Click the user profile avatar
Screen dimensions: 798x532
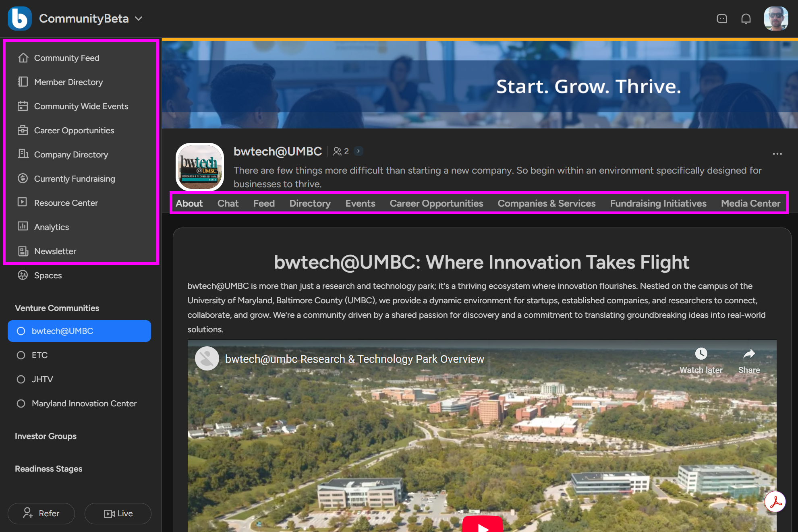(x=776, y=19)
